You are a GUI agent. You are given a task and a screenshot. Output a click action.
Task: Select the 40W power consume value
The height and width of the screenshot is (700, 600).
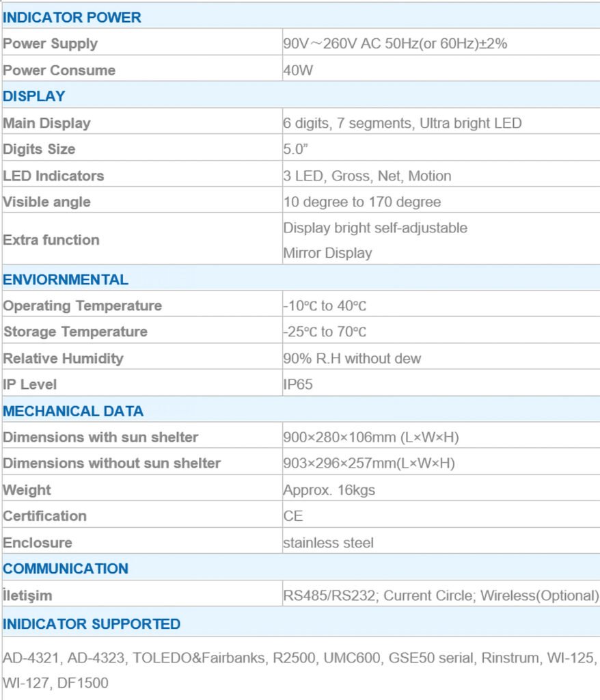click(298, 70)
